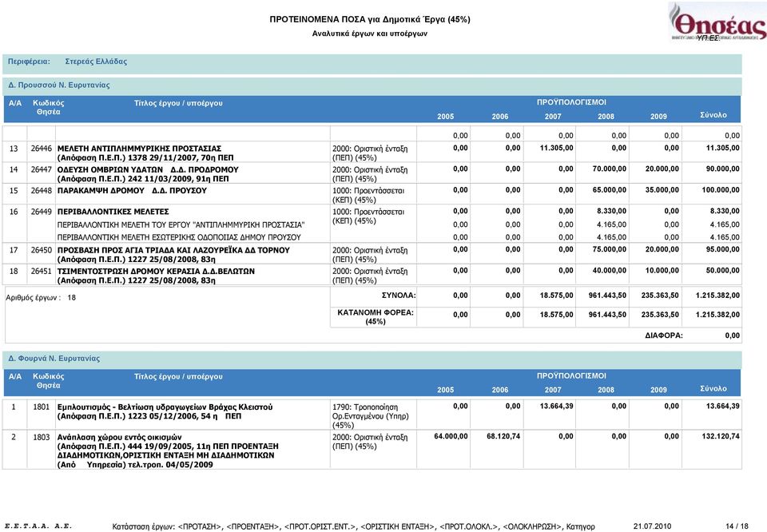The width and height of the screenshot is (767, 532).
Task: Click the Θησέας logo
Action: pos(717,22)
